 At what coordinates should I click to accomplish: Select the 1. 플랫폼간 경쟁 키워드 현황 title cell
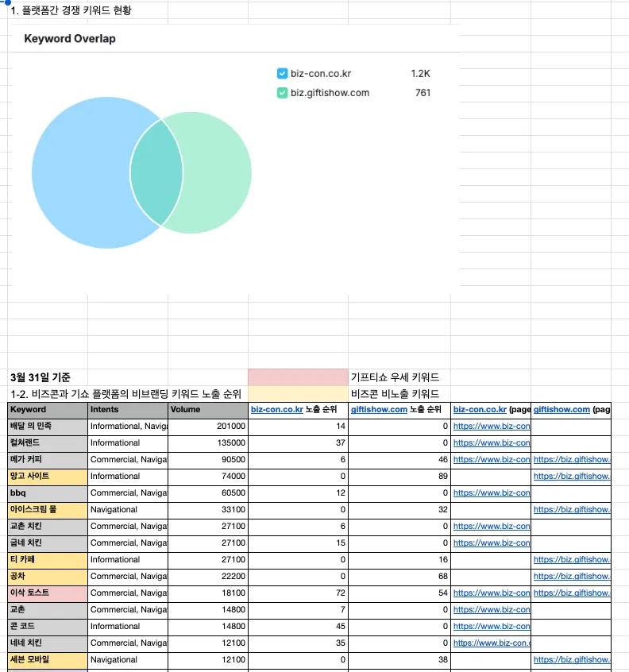pos(71,10)
